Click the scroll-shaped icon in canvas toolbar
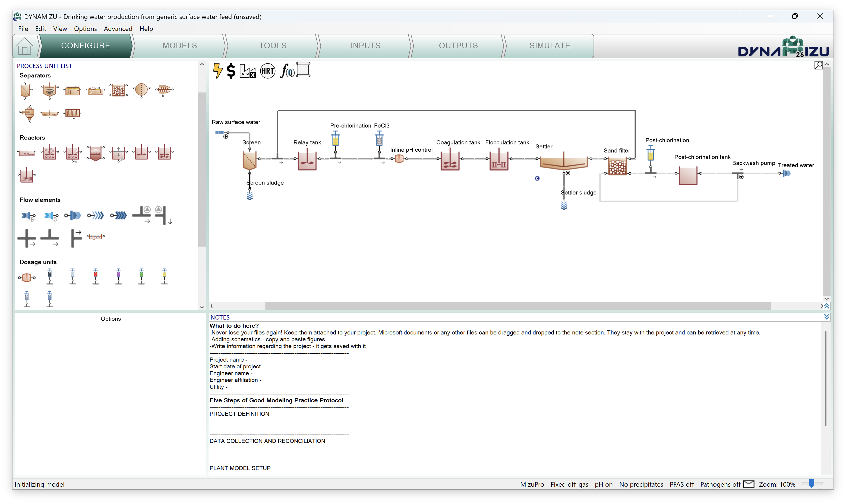 [x=303, y=70]
